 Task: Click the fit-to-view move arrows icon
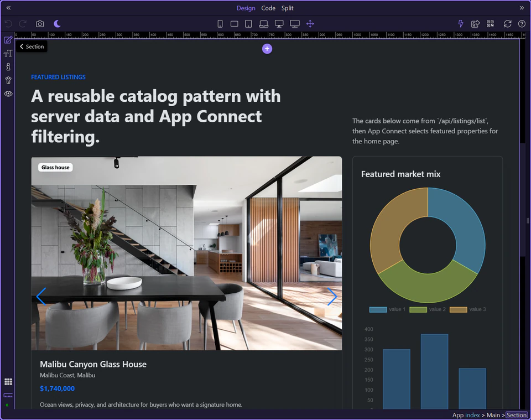(310, 24)
